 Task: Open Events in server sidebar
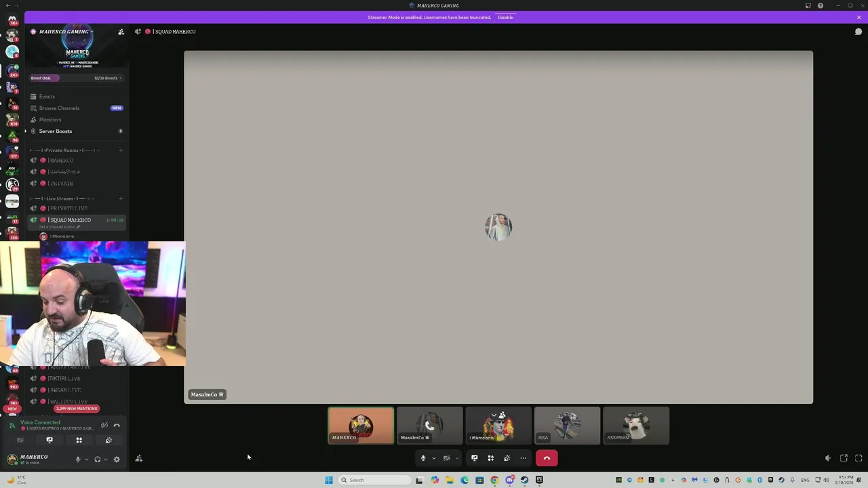point(77,96)
